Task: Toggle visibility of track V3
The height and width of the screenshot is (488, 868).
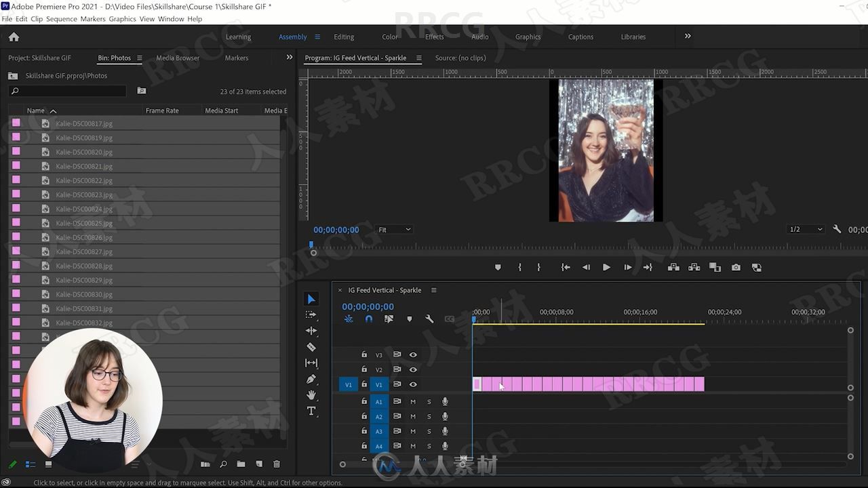Action: [413, 354]
